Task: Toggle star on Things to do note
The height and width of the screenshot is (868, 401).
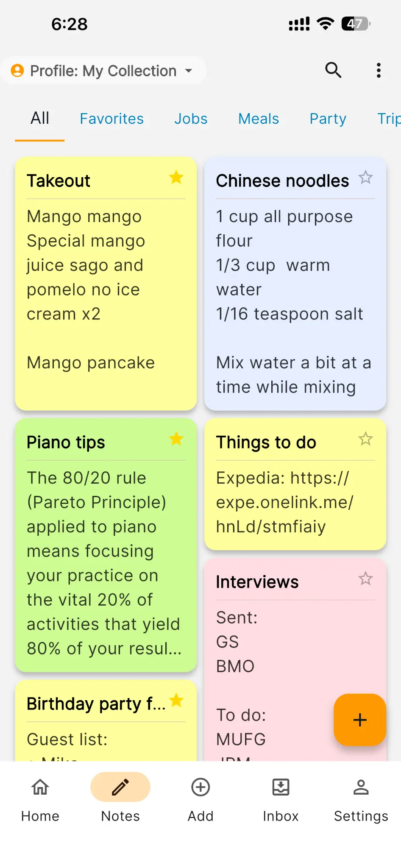Action: (x=365, y=439)
